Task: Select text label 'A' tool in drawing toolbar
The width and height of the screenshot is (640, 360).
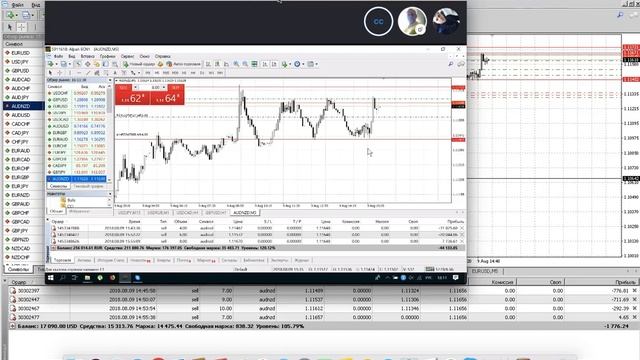Action: (115, 73)
